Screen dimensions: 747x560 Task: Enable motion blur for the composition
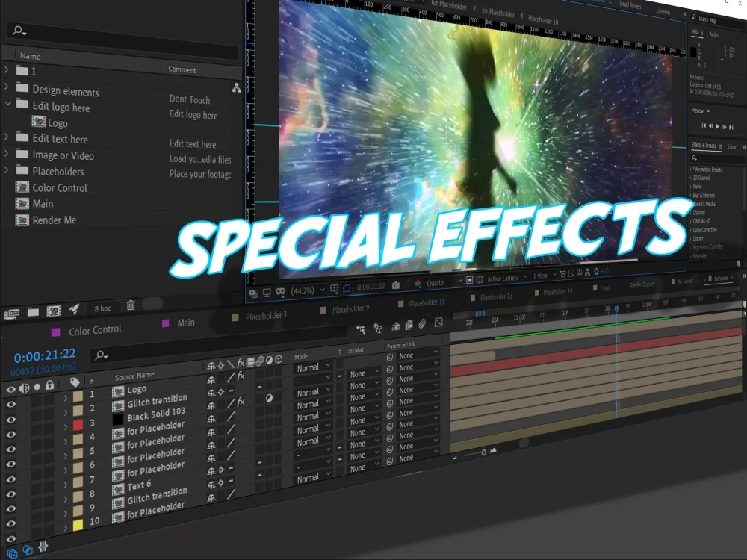pos(422,324)
